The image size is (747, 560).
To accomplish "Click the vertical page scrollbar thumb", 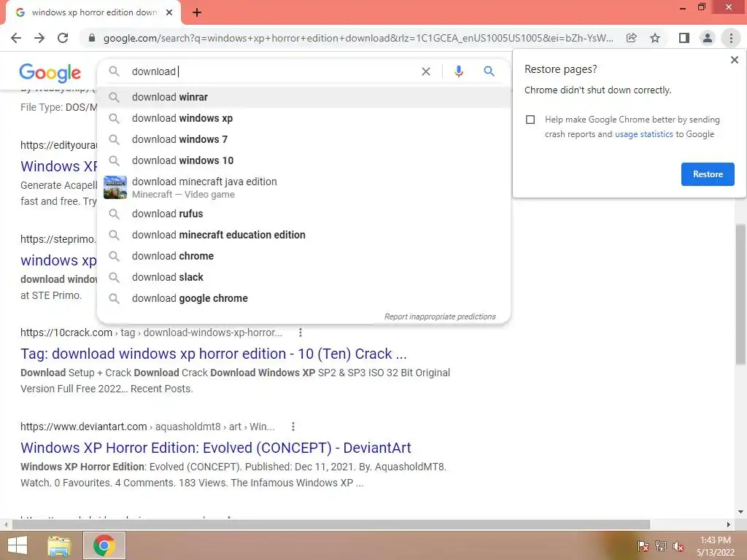I will pyautogui.click(x=740, y=295).
